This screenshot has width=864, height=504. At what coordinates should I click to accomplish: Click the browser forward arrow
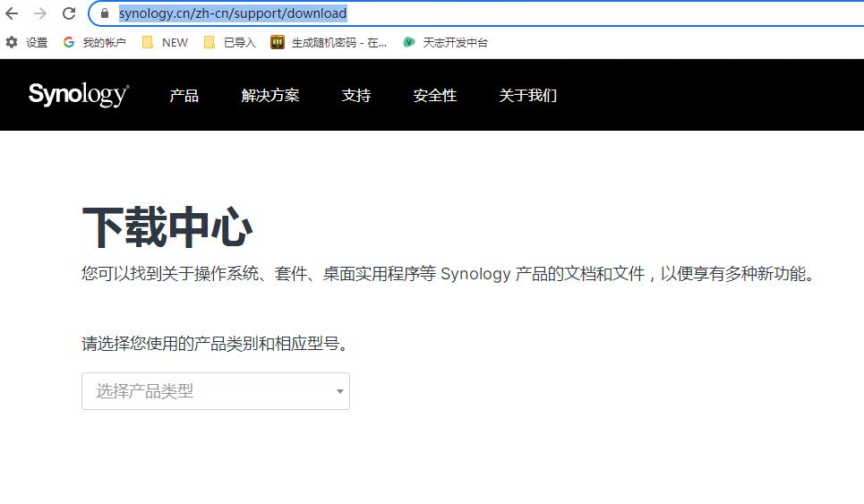[x=40, y=13]
